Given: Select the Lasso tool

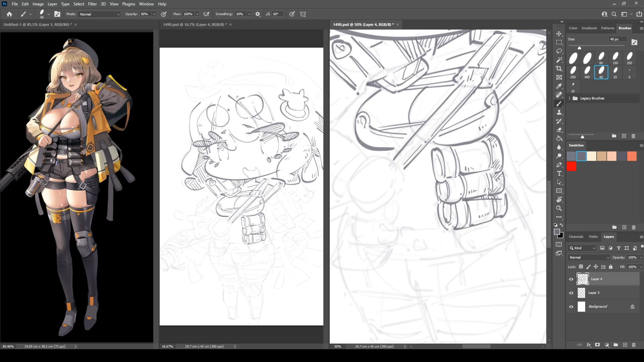Looking at the screenshot, I should pyautogui.click(x=559, y=51).
